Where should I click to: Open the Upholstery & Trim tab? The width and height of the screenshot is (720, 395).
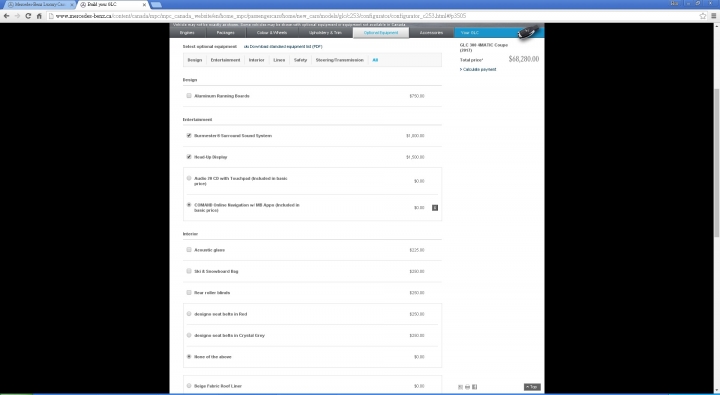click(x=326, y=33)
